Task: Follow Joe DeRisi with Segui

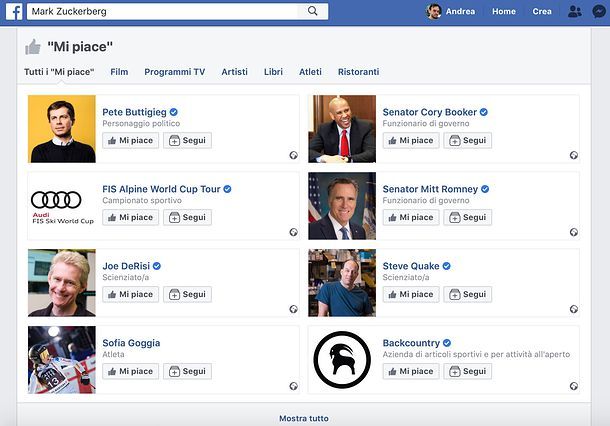Action: [x=188, y=295]
